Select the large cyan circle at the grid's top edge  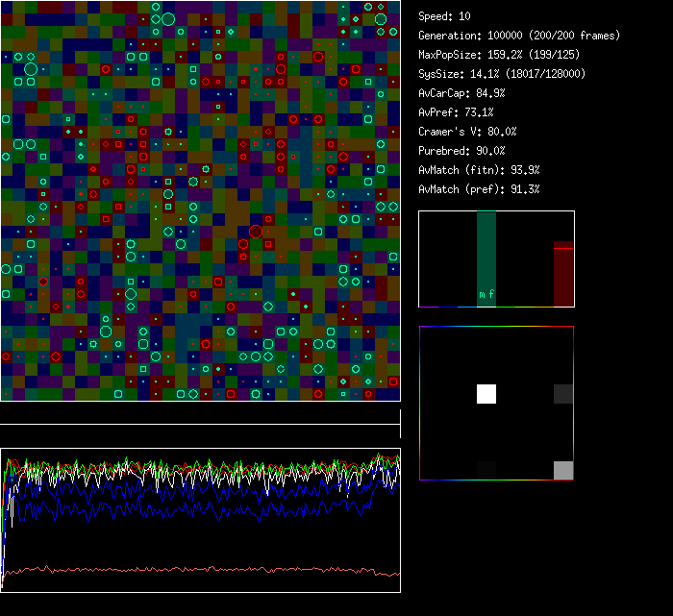click(168, 19)
